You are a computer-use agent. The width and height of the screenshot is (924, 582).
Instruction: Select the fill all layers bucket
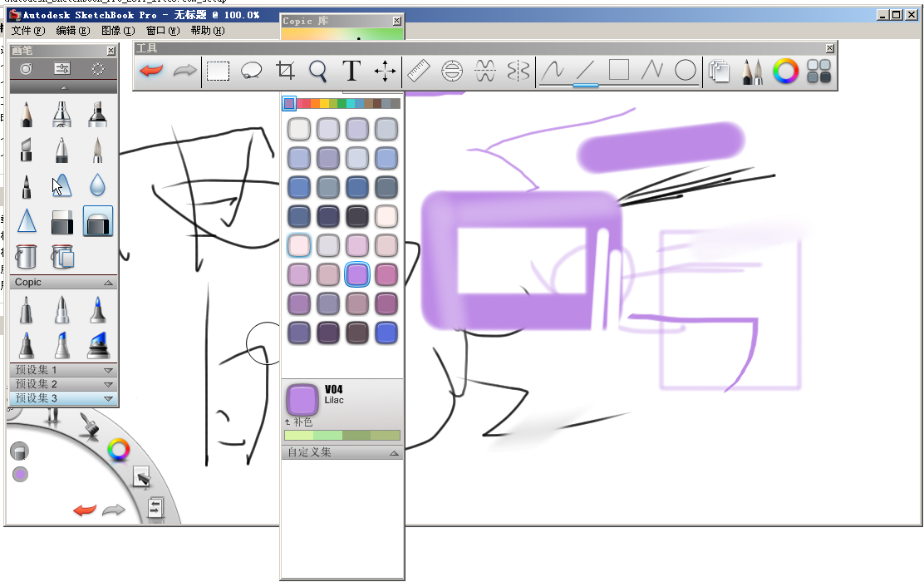click(x=62, y=257)
